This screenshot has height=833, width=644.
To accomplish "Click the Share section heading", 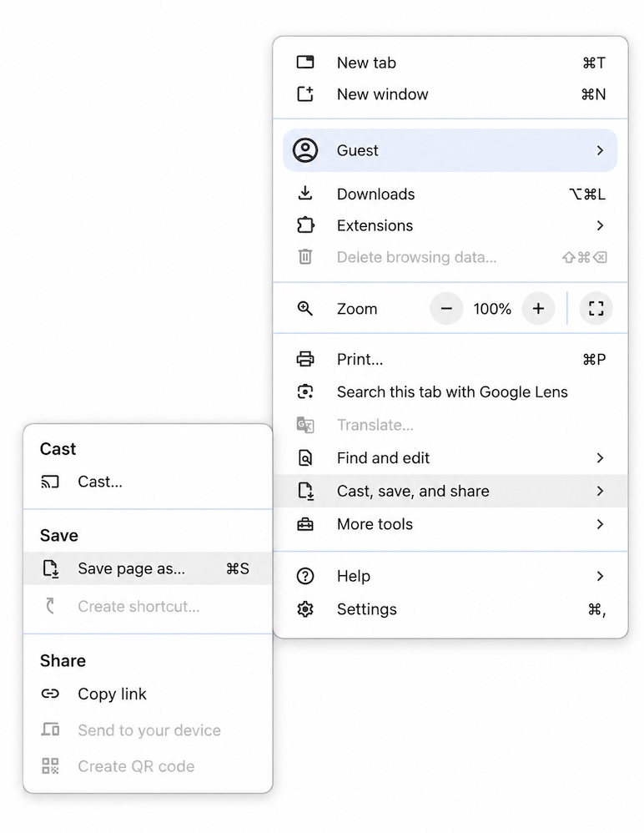I will click(x=63, y=660).
